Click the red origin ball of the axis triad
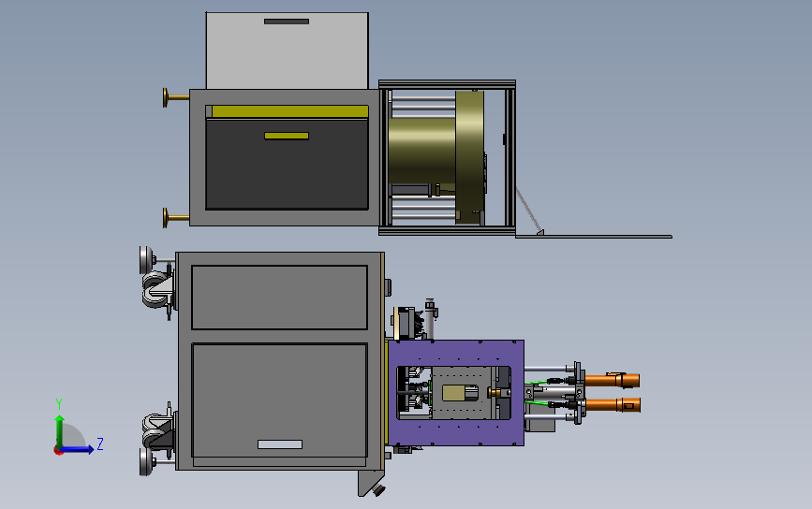Viewport: 812px width, 509px height. click(58, 451)
